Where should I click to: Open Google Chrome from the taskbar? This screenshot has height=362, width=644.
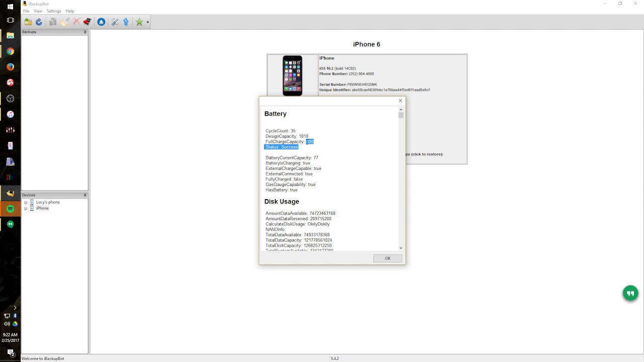[x=10, y=51]
